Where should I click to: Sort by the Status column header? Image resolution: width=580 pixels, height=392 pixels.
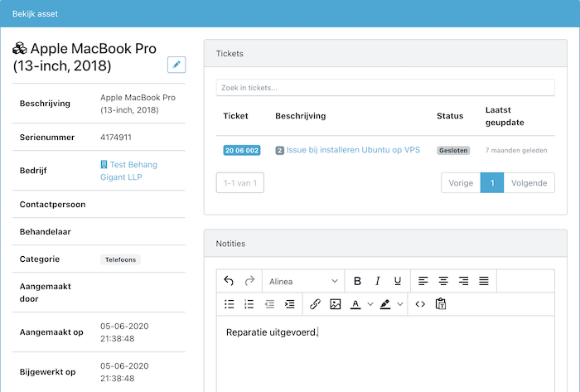(x=450, y=116)
